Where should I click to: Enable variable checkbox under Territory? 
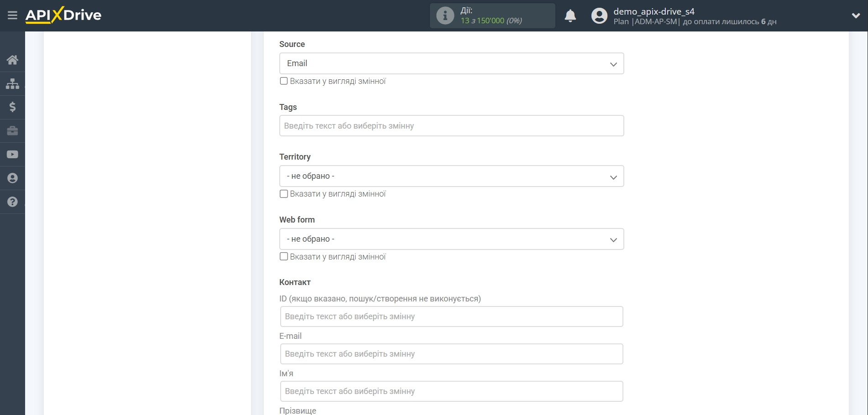click(x=284, y=194)
